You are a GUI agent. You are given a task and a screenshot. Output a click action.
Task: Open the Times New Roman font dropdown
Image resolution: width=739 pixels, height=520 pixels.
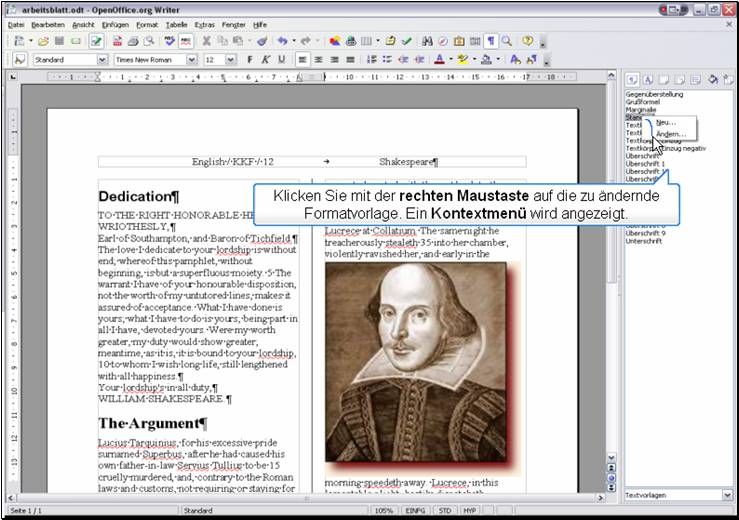pos(191,60)
